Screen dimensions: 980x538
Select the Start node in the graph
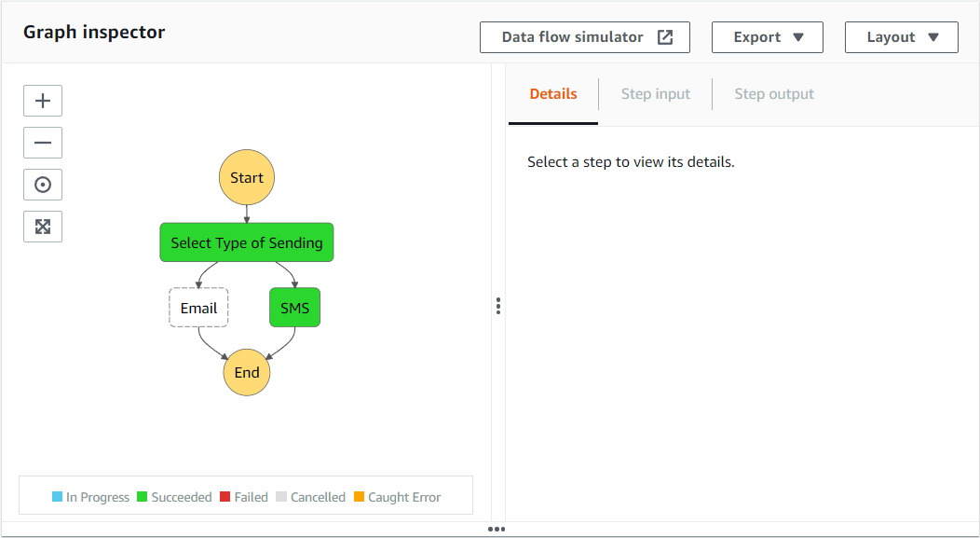click(247, 177)
